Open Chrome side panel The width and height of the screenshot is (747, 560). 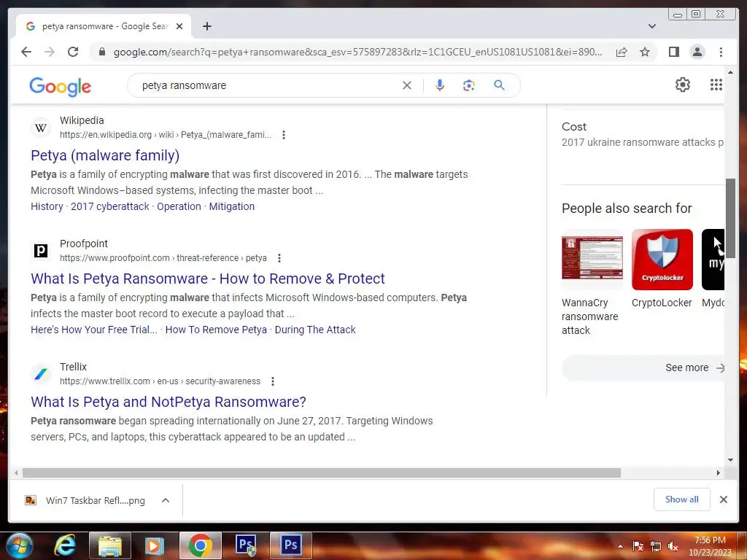point(673,52)
